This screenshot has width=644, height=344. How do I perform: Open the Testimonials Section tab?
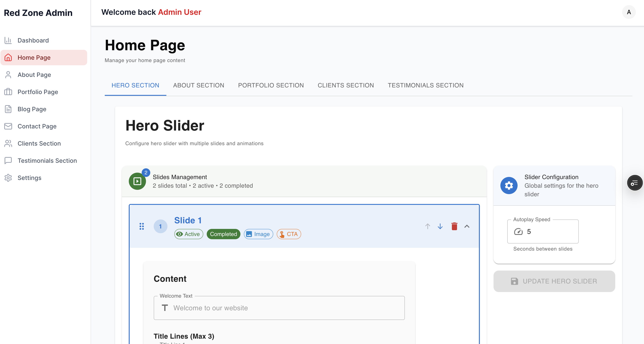425,85
